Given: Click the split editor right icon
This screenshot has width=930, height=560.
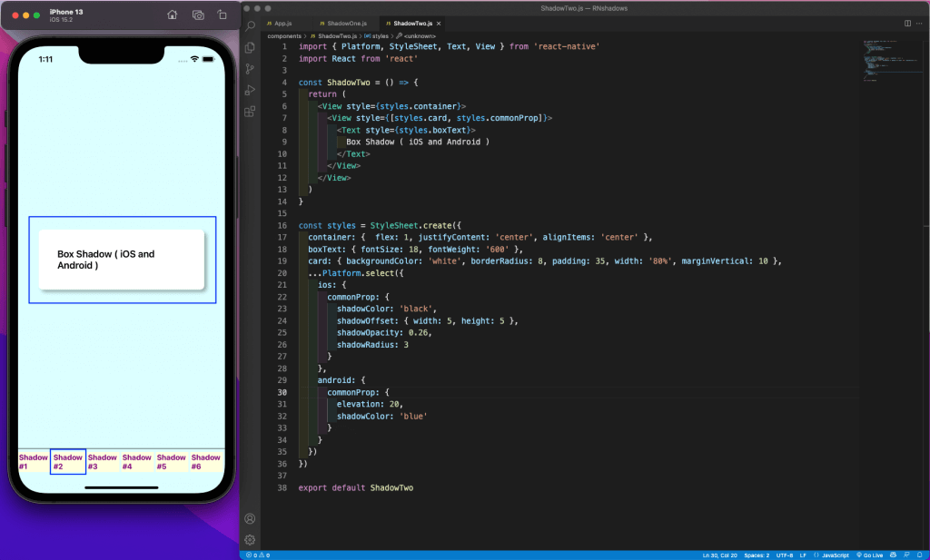Looking at the screenshot, I should tap(906, 22).
